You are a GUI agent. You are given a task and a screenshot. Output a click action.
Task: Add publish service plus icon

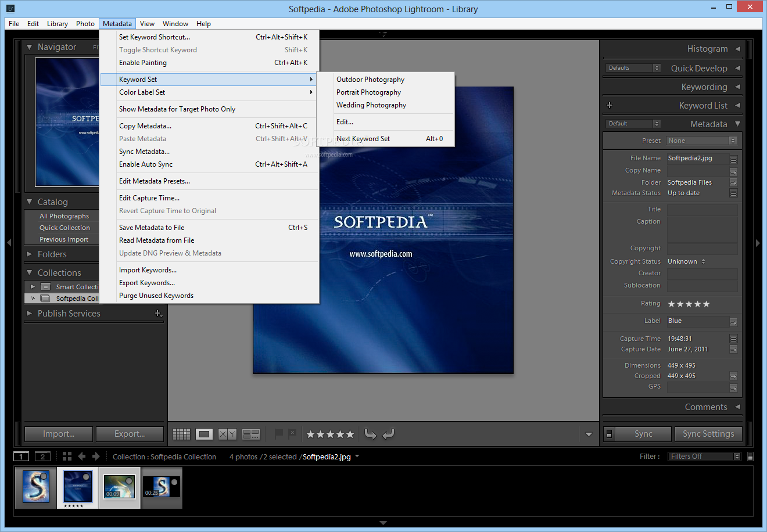[x=158, y=314]
